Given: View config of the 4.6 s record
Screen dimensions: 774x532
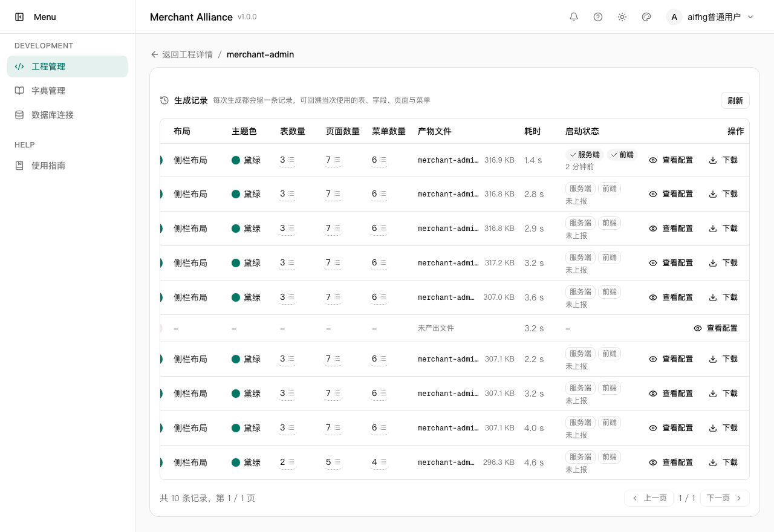Looking at the screenshot, I should [671, 462].
